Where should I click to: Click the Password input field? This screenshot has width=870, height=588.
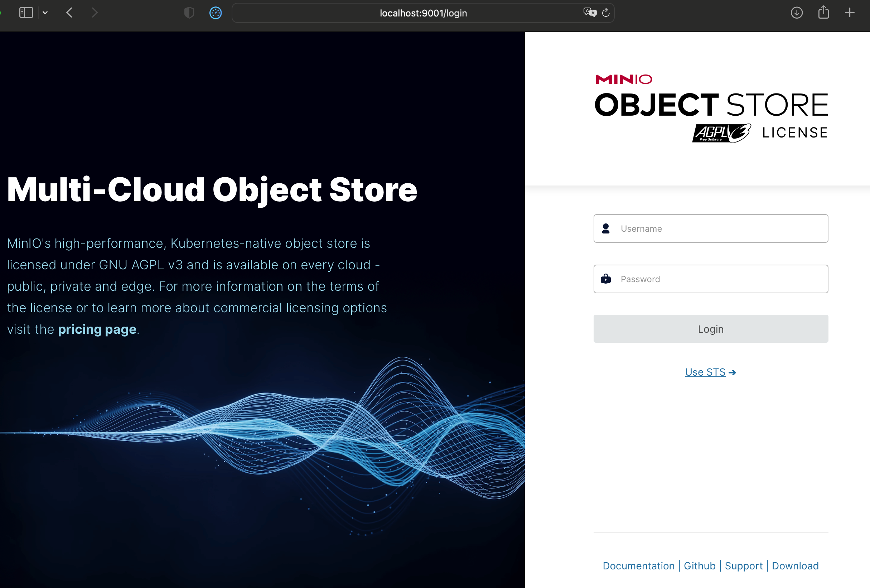[x=711, y=279]
